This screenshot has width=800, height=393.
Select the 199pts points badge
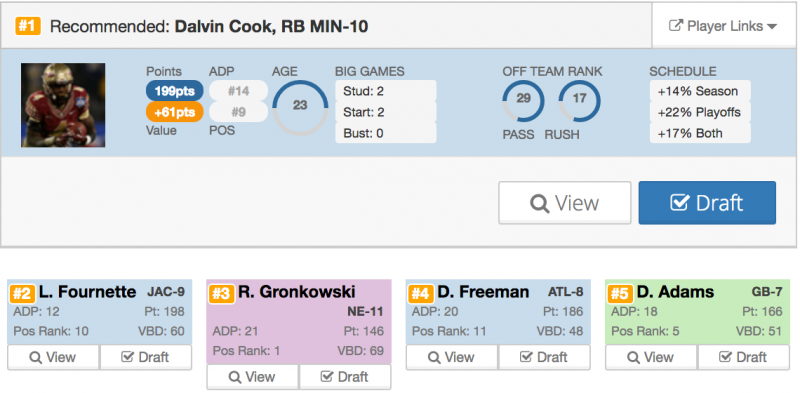(x=174, y=91)
